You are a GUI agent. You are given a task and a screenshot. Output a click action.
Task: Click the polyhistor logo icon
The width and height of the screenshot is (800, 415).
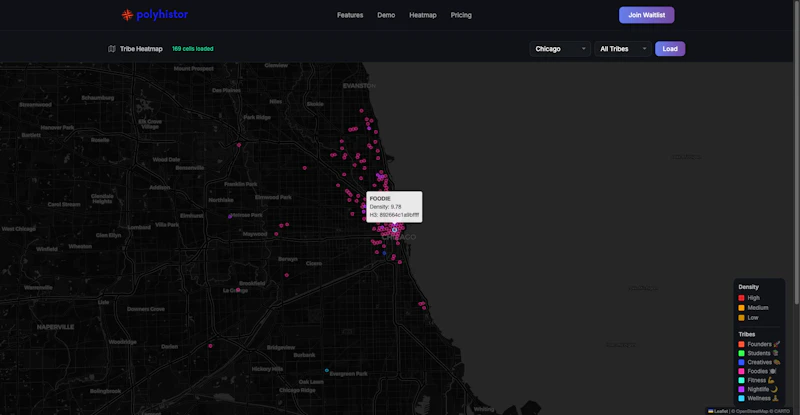[x=127, y=15]
